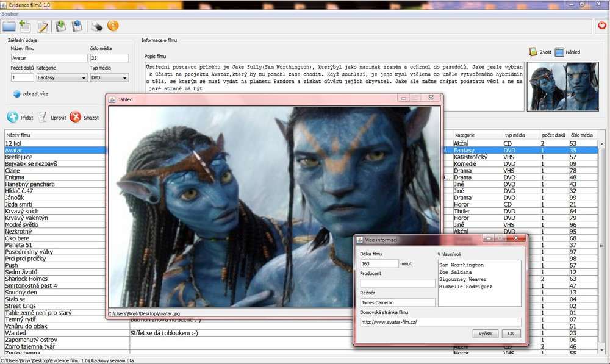Click the red power icon to exit
This screenshot has width=610, height=364.
(x=602, y=25)
